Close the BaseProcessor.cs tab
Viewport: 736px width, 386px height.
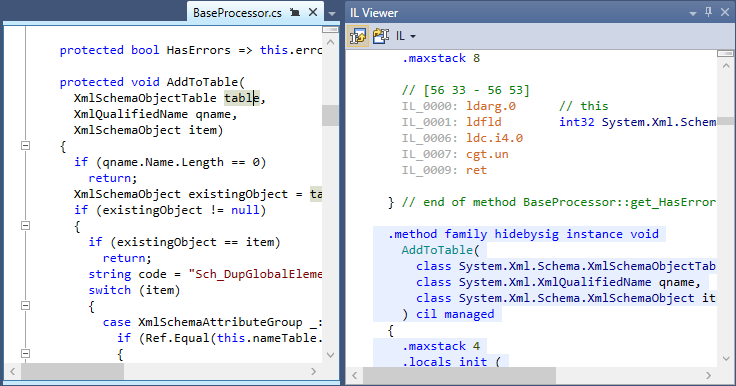pyautogui.click(x=313, y=13)
